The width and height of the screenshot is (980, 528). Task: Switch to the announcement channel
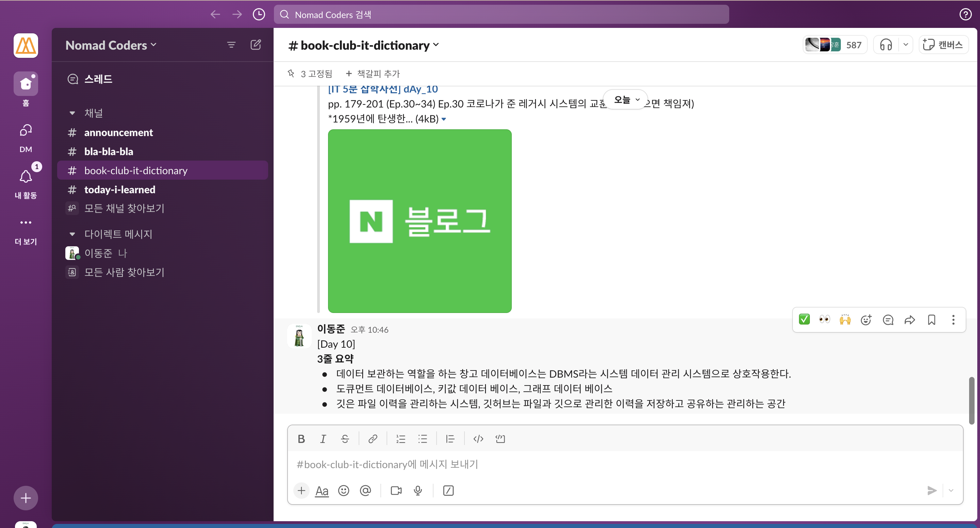click(x=162, y=132)
